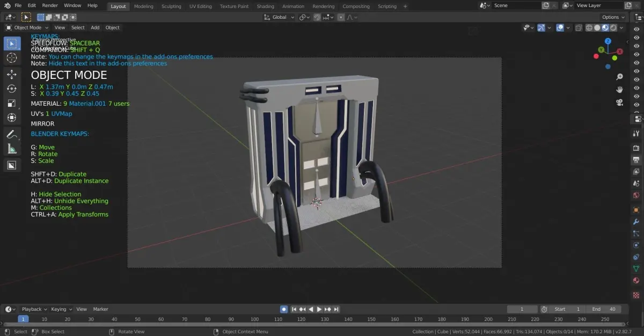Click the zoom magnifier icon in viewport
The width and height of the screenshot is (644, 336).
(619, 77)
